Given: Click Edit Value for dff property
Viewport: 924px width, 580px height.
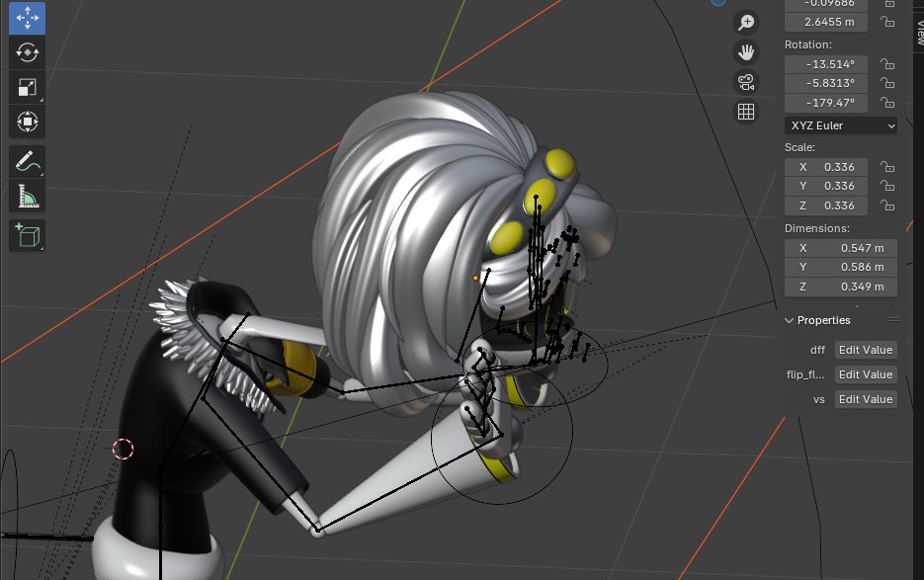Looking at the screenshot, I should click(866, 350).
